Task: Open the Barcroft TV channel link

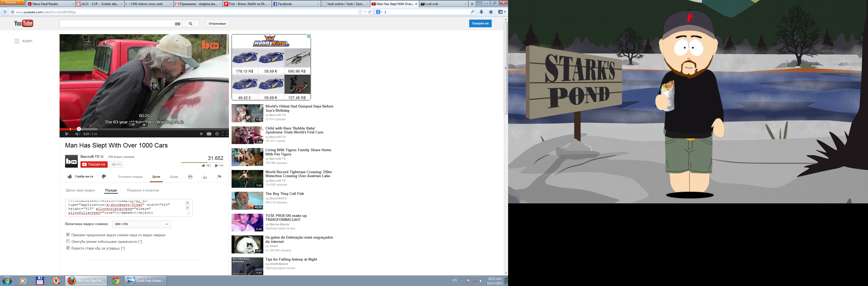Action: point(90,157)
